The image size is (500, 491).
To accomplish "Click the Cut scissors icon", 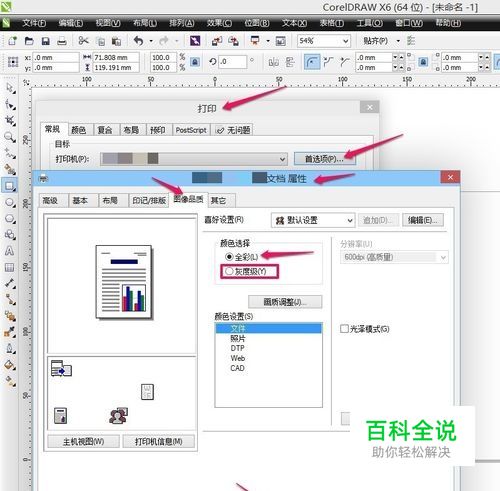I will point(83,41).
